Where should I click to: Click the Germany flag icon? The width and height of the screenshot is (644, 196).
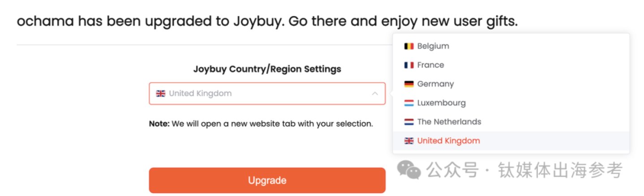pyautogui.click(x=408, y=84)
